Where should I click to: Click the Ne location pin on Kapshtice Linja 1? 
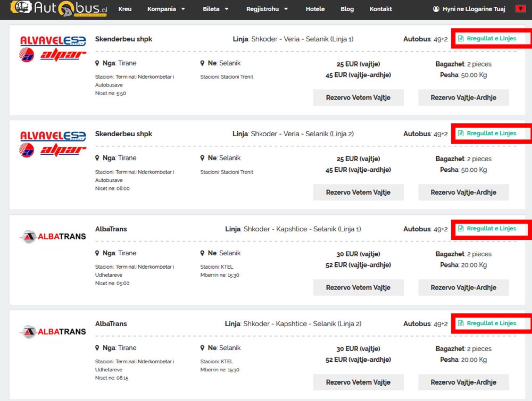(202, 253)
